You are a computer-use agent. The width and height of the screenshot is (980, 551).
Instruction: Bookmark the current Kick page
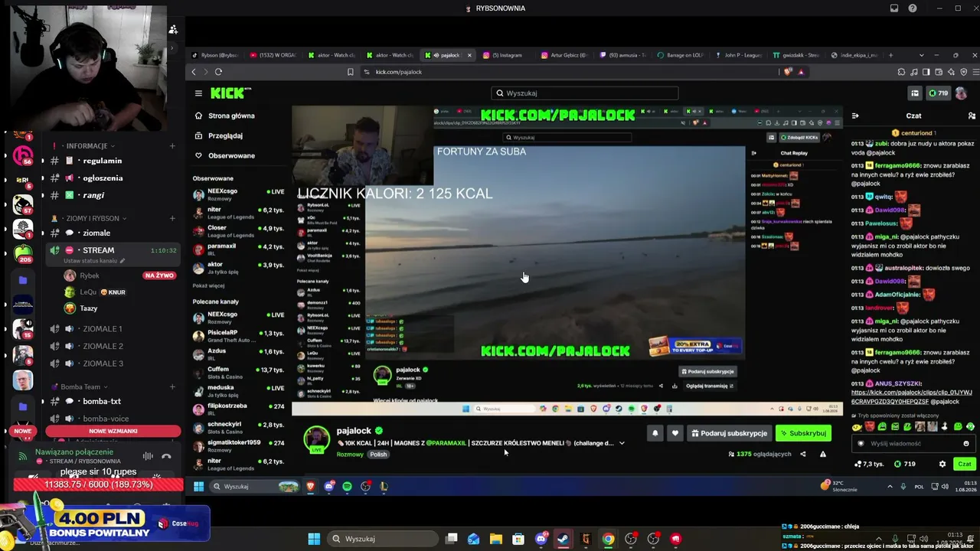(350, 72)
